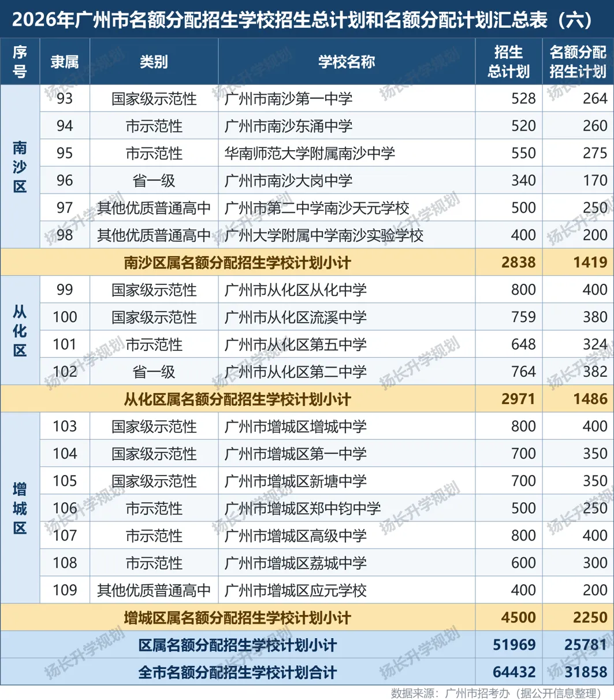The height and width of the screenshot is (700, 614).
Task: Click school name '广州市增城区增城中学'
Action: [x=295, y=427]
